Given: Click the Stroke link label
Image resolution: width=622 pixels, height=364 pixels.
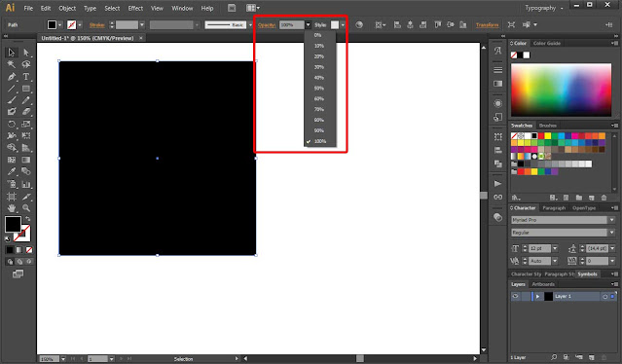Looking at the screenshot, I should pyautogui.click(x=96, y=25).
